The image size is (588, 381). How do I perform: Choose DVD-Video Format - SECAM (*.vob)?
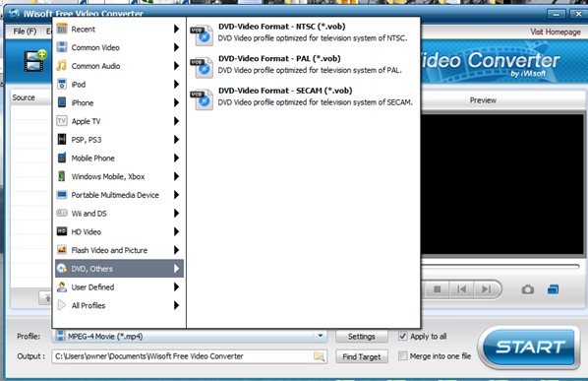click(303, 96)
